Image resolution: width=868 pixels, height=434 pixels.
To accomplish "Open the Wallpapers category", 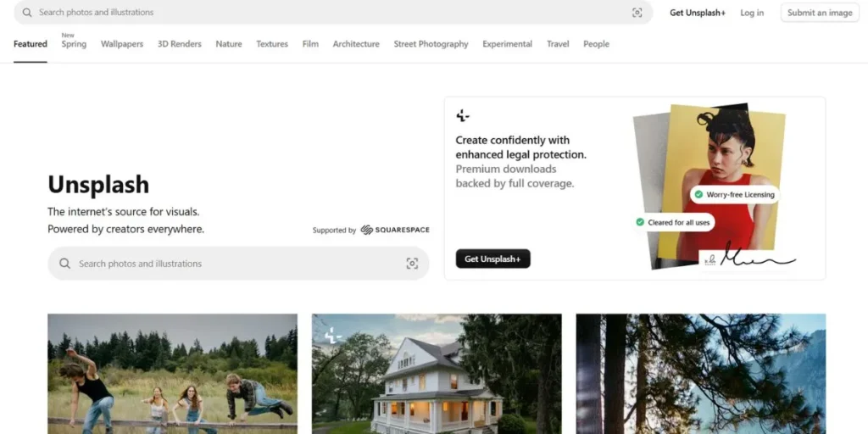I will click(x=122, y=44).
